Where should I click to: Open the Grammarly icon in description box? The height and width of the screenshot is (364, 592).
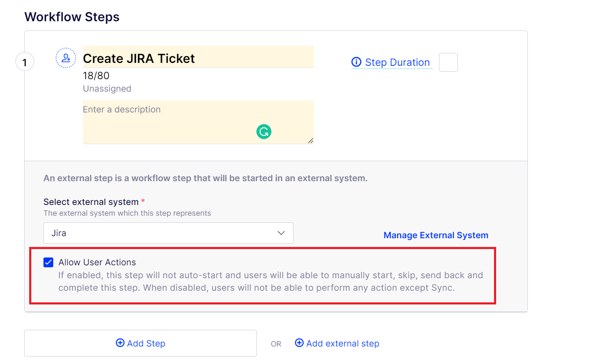pos(264,132)
